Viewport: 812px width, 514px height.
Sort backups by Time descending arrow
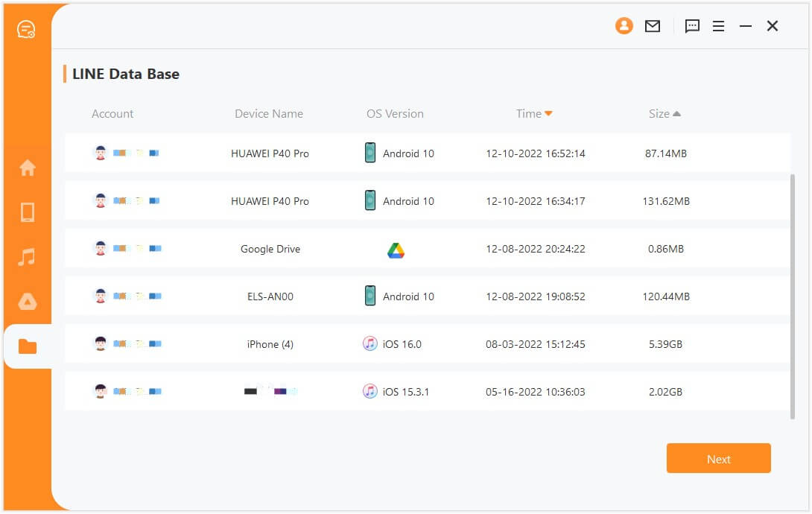tap(548, 114)
